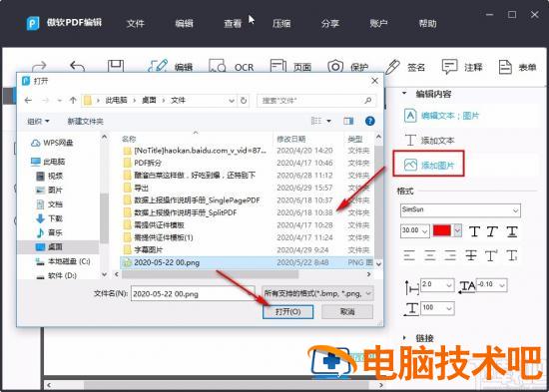Screen dimensions: 549x392
Task: Open the 编辑 edit tool in the toolbar
Action: point(170,67)
